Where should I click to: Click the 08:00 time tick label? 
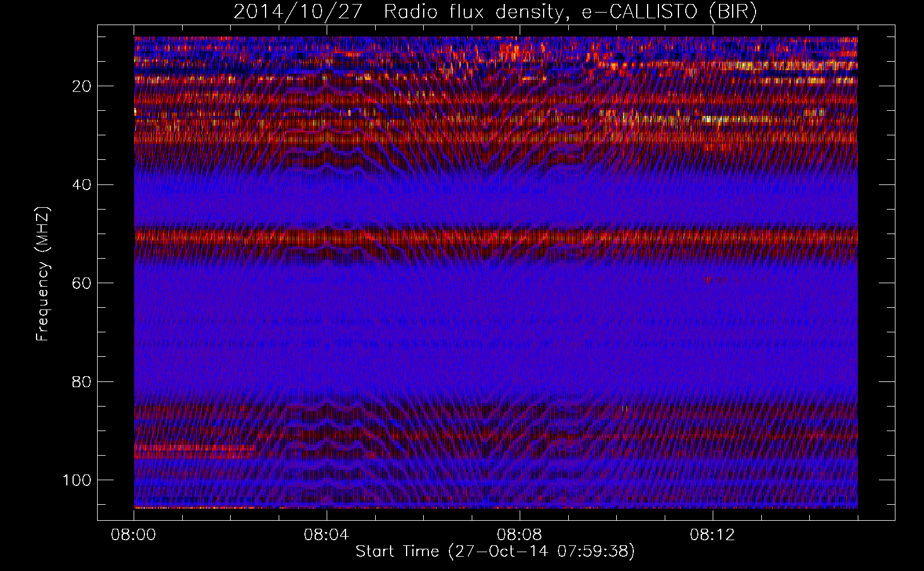coord(134,535)
